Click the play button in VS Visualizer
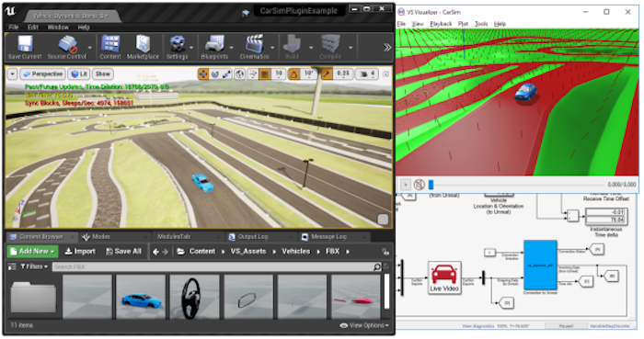 [x=405, y=185]
